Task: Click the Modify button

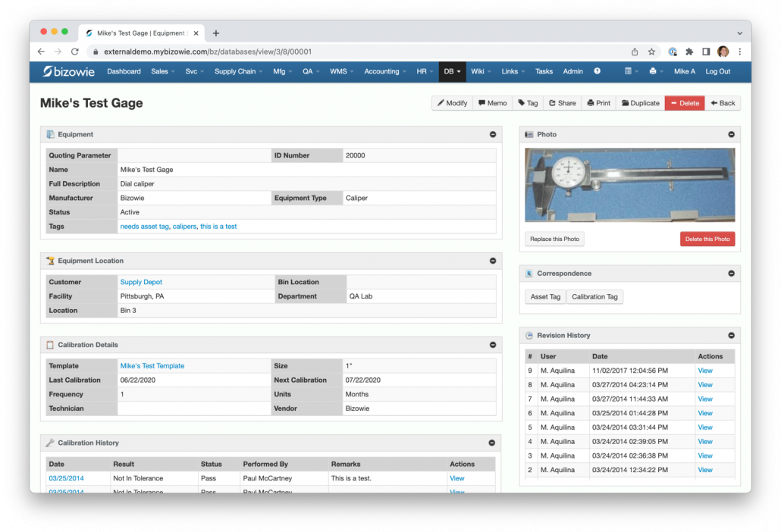Action: click(x=453, y=103)
